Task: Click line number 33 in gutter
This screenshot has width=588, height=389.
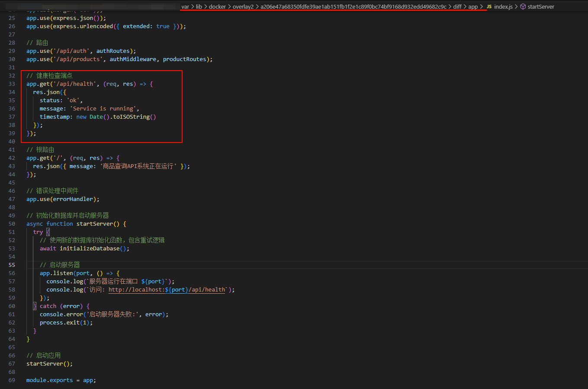Action: (x=12, y=84)
